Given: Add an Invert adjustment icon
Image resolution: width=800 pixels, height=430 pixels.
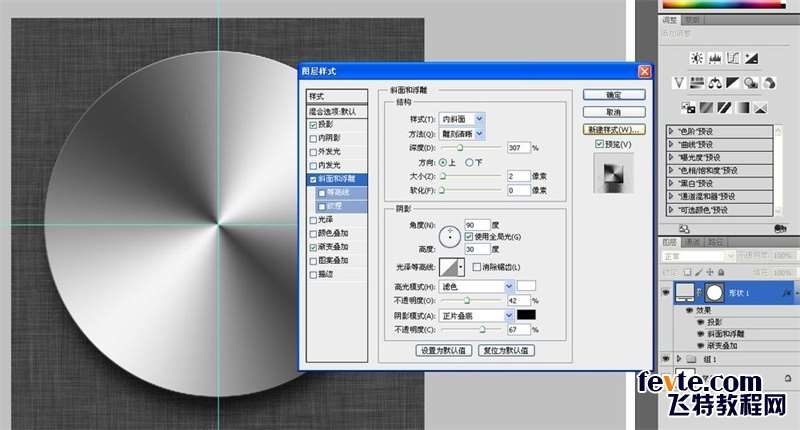Looking at the screenshot, I should point(688,108).
